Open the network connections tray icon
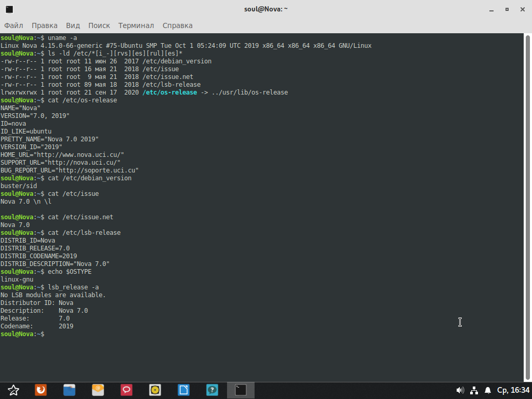Screen dimensions: 532x399 [474, 390]
